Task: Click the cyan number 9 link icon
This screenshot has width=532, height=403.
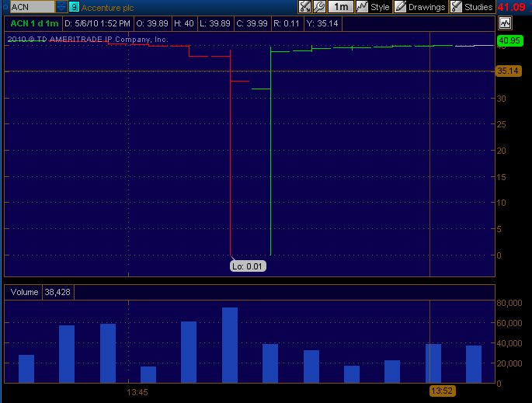Action: 74,7
